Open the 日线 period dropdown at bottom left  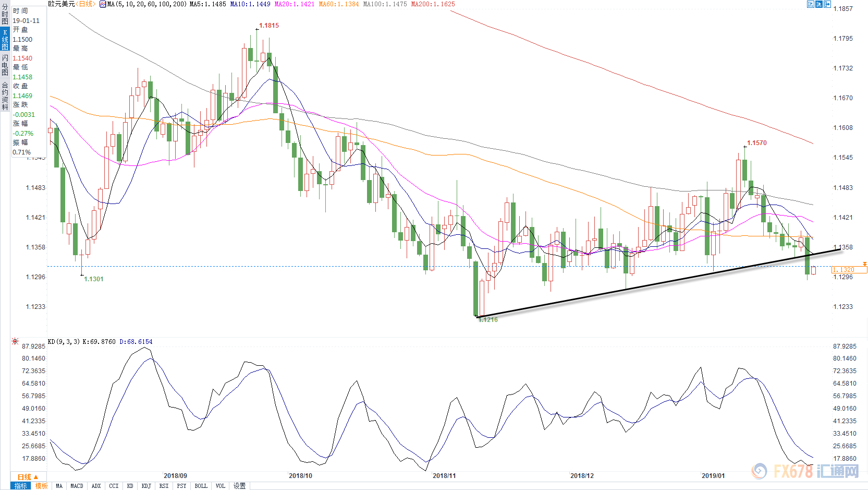coord(28,477)
